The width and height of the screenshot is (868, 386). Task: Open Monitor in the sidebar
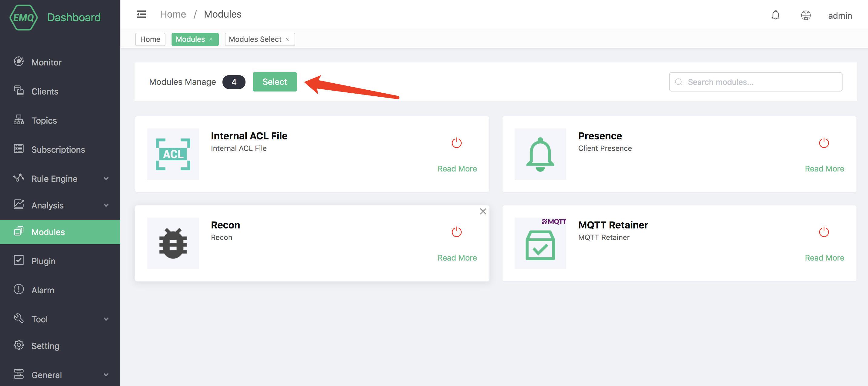[60, 62]
